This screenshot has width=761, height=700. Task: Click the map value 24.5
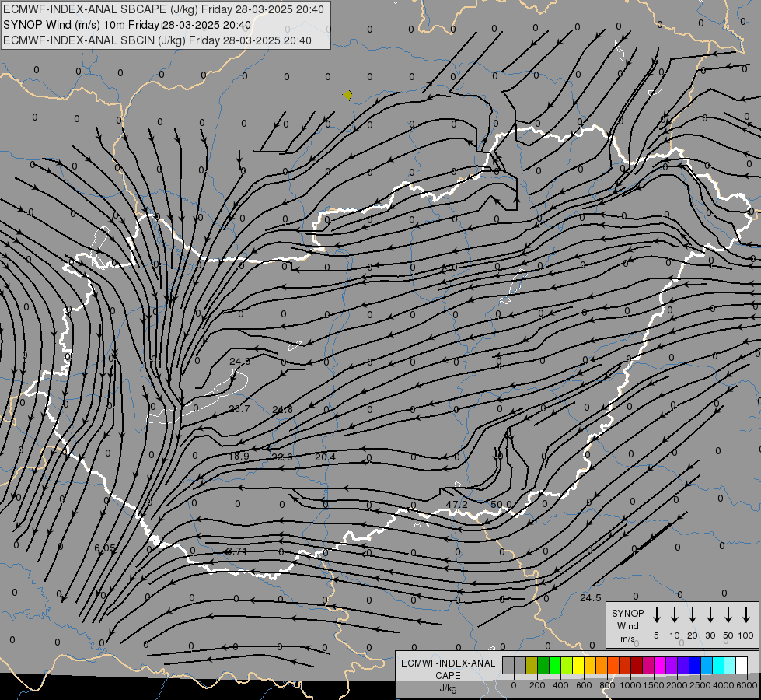[x=591, y=598]
